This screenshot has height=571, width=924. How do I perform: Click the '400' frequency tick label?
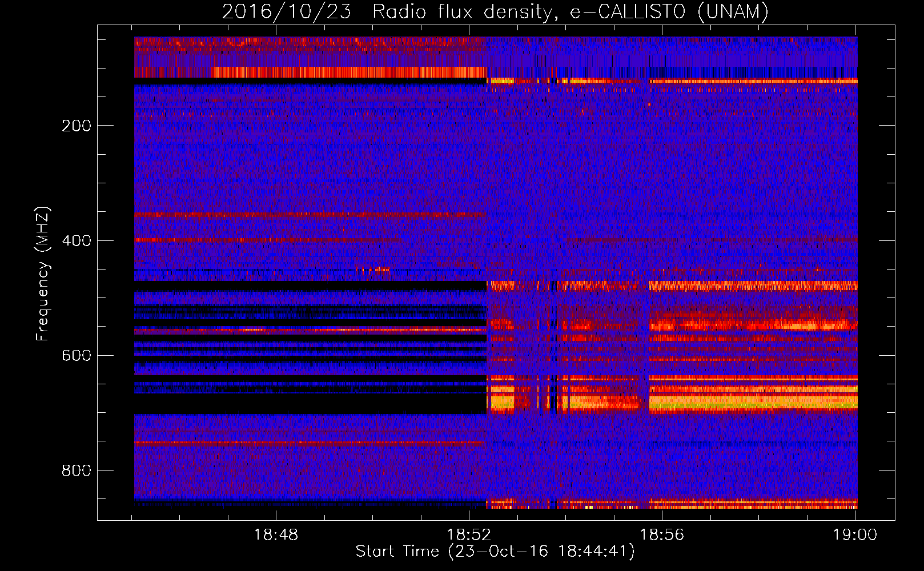point(77,240)
